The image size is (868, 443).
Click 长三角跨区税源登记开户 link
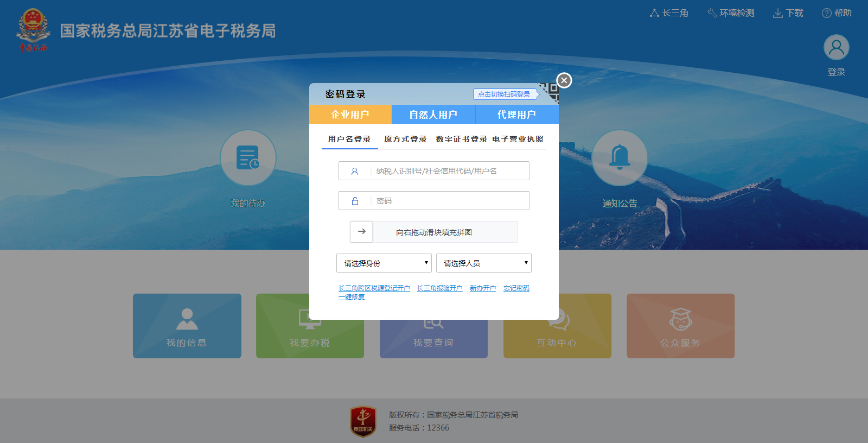point(374,288)
